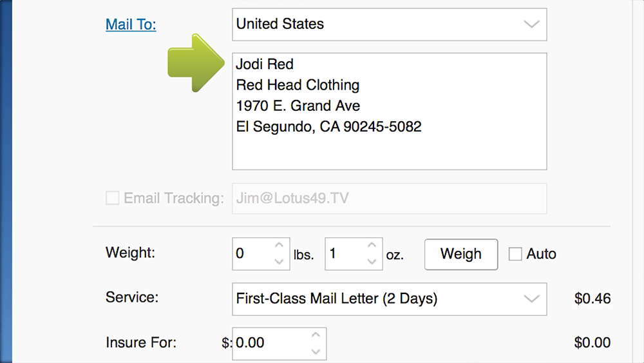Open the United States country dropdown
644x363 pixels.
tap(389, 25)
